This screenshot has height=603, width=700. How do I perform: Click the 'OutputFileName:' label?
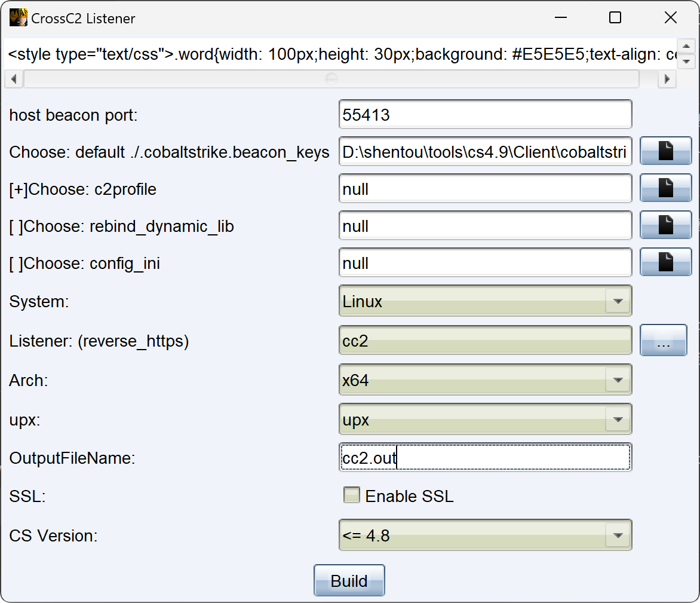click(x=72, y=458)
